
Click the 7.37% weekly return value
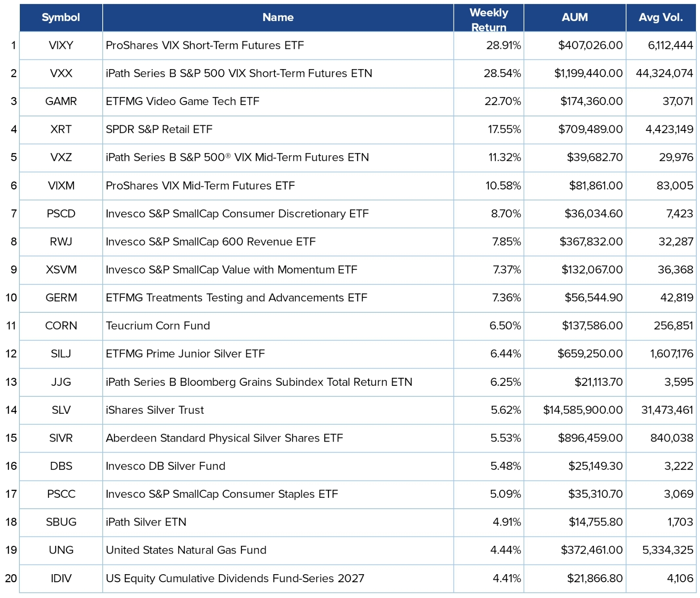click(x=507, y=270)
